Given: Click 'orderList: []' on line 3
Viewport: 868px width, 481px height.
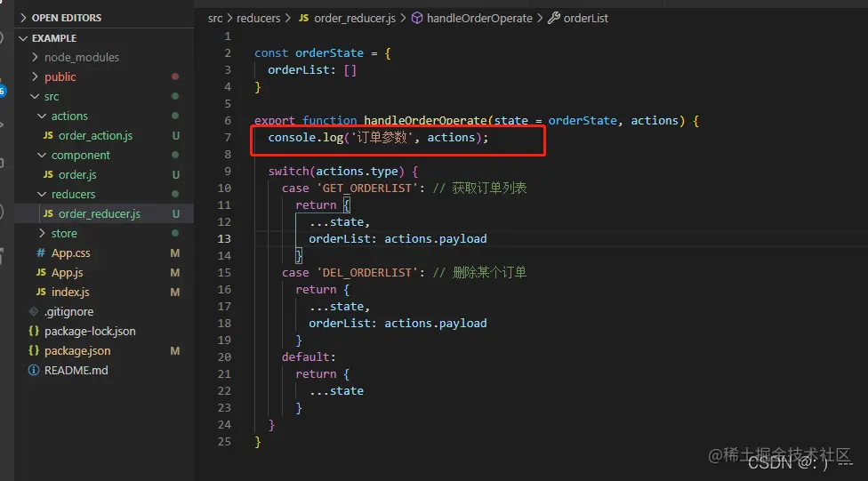Looking at the screenshot, I should point(312,70).
